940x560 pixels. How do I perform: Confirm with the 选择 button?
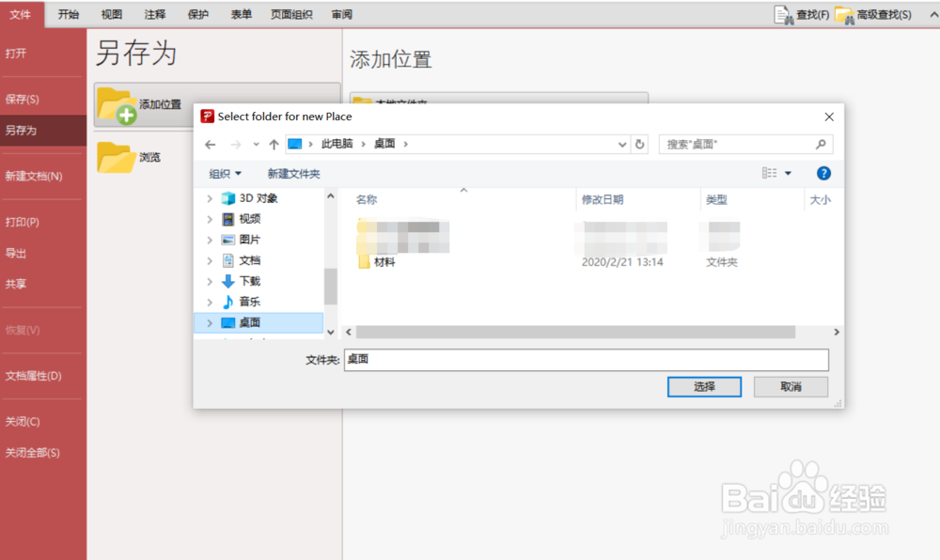point(704,387)
